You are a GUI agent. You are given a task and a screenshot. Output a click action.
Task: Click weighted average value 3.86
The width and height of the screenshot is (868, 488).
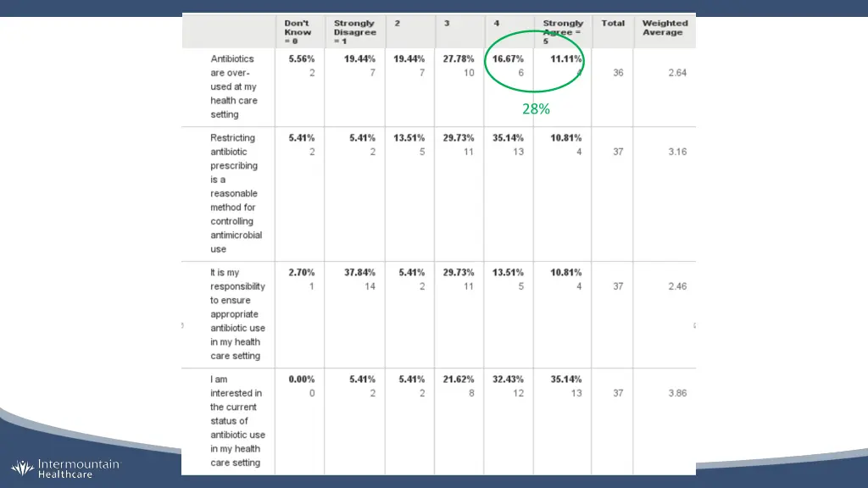[x=677, y=393]
